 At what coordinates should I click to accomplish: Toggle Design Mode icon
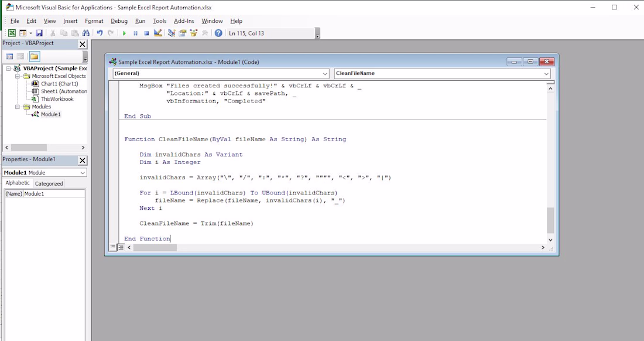[157, 33]
